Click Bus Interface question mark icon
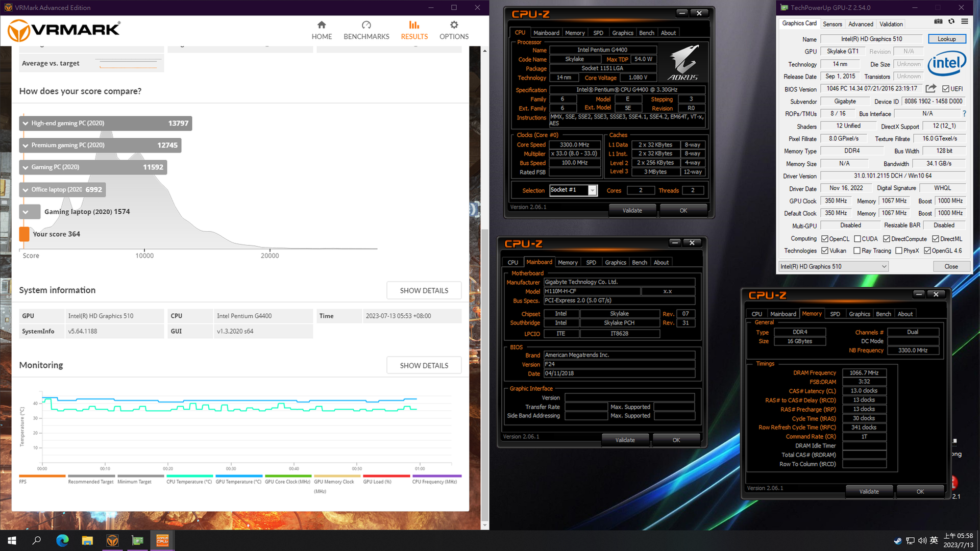 [x=964, y=114]
